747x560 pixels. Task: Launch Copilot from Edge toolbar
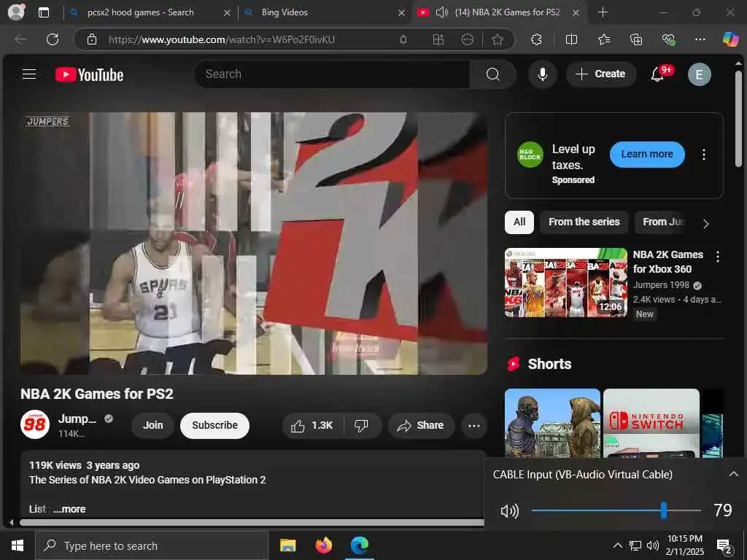click(x=730, y=39)
